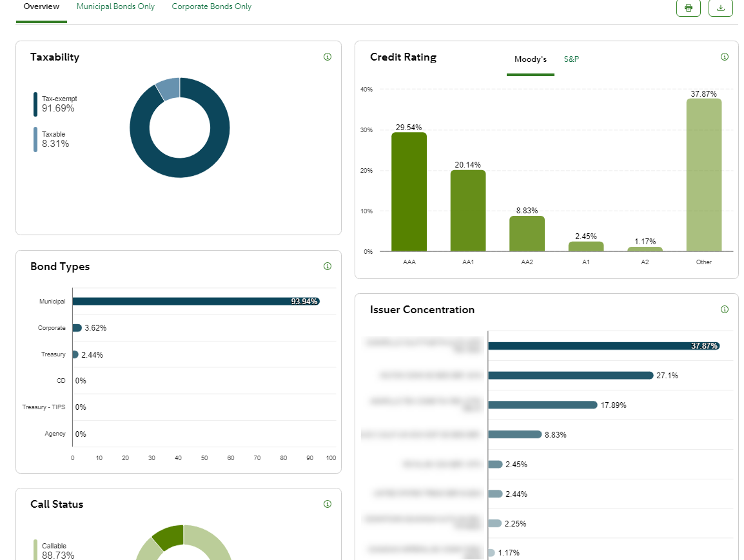Click the download icon button
The height and width of the screenshot is (560, 744).
pos(720,8)
